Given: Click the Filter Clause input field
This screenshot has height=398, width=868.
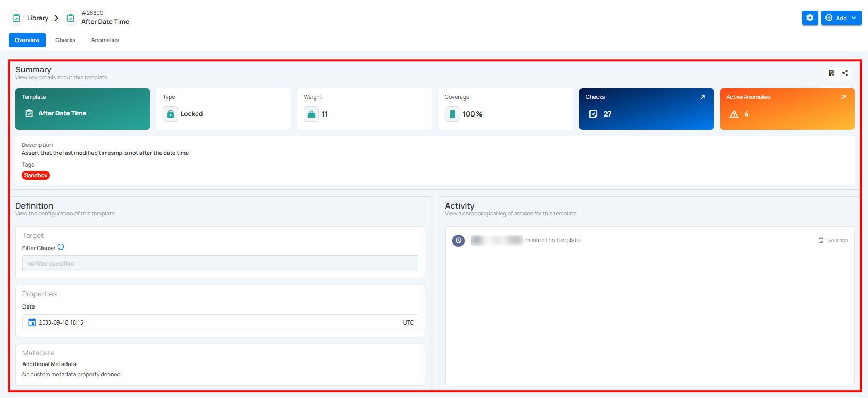Looking at the screenshot, I should (x=220, y=263).
